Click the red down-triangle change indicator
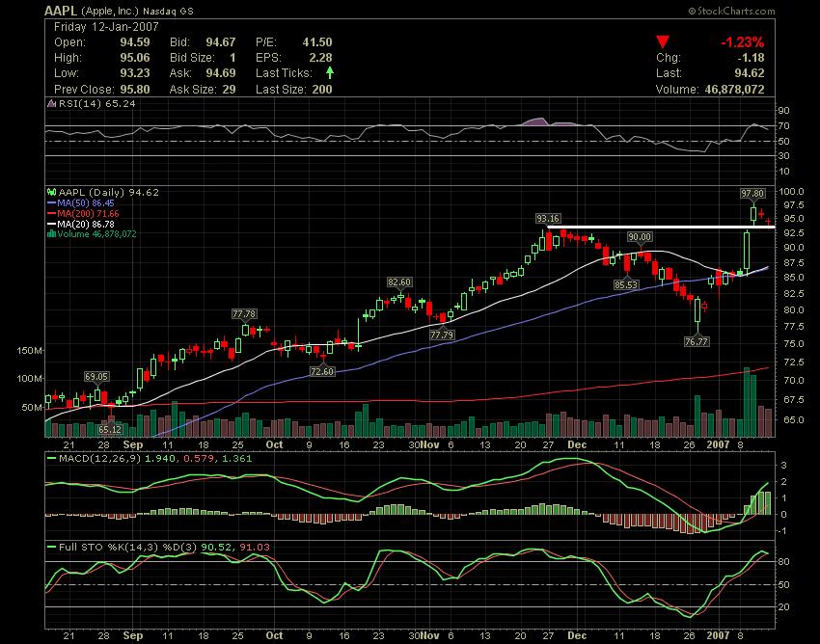Viewport: 820px width, 644px height. pos(663,42)
